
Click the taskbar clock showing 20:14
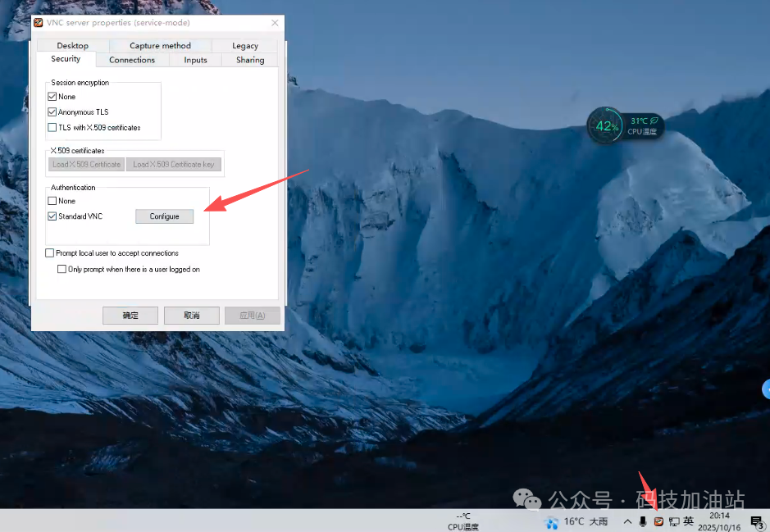(x=719, y=521)
